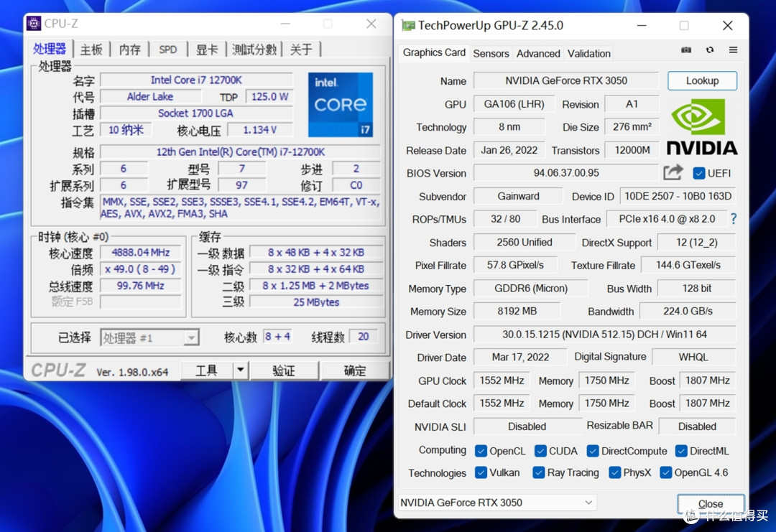Click the 三级 cache value 25 MBytes
Image resolution: width=776 pixels, height=532 pixels.
click(316, 302)
